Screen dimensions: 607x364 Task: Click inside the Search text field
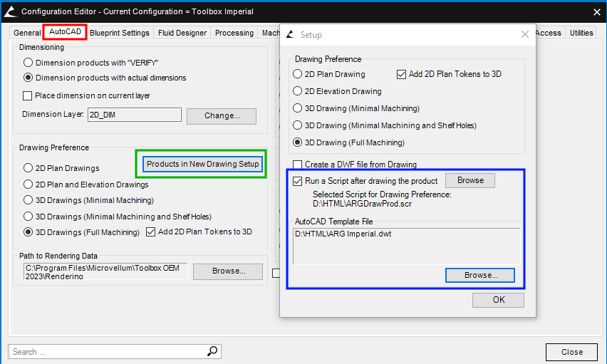tap(107, 351)
